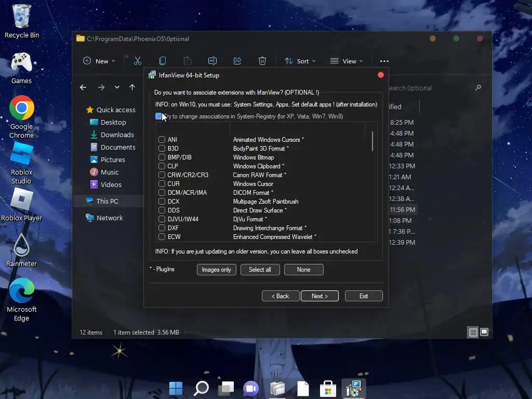Go back with Explorer back arrow
Screen dimensions: 532x399
[x=83, y=87]
